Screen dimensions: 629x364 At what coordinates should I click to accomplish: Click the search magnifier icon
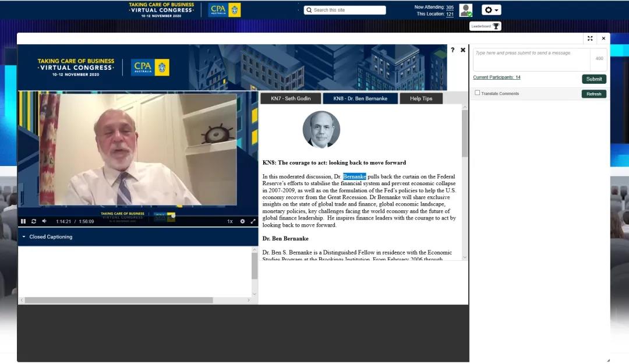(x=309, y=10)
